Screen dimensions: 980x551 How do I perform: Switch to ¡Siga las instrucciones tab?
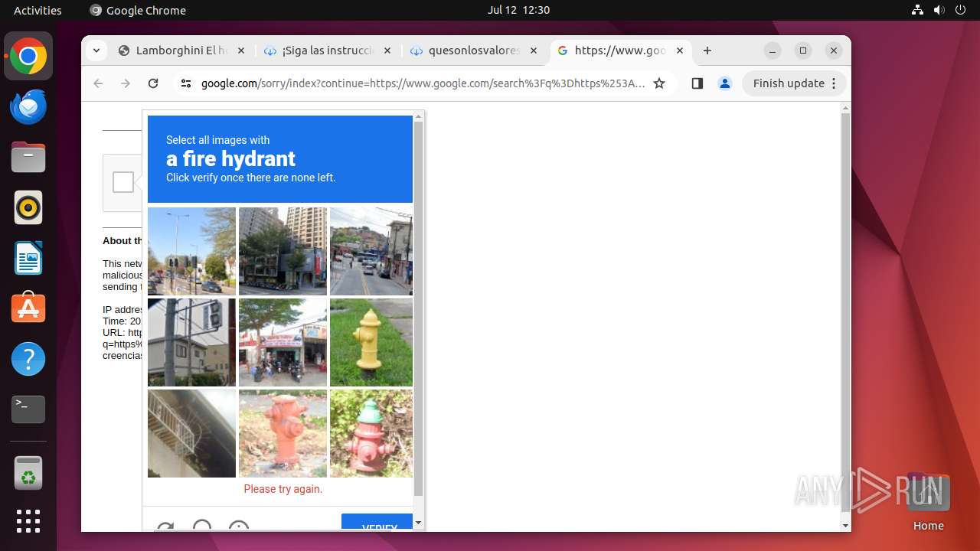point(327,51)
